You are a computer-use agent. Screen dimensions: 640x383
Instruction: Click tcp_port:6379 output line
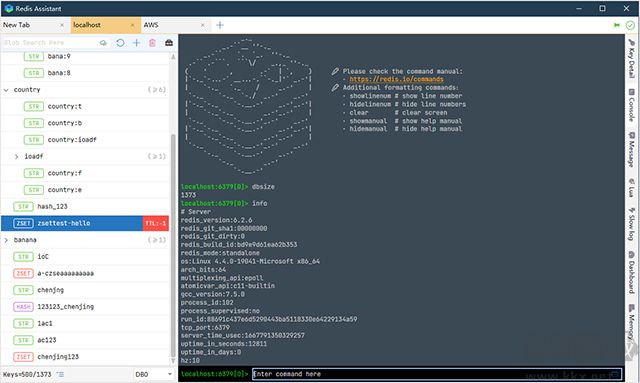click(x=205, y=327)
